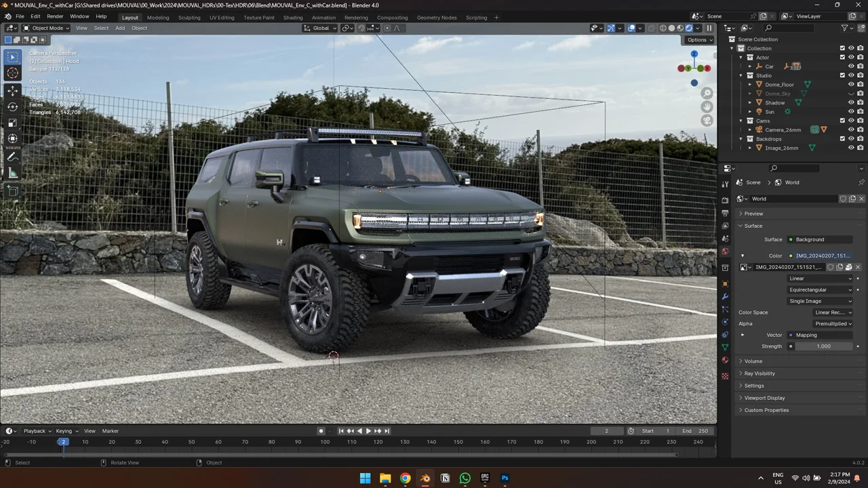This screenshot has width=868, height=488.
Task: Select the Render Properties tab icon
Action: 725,199
